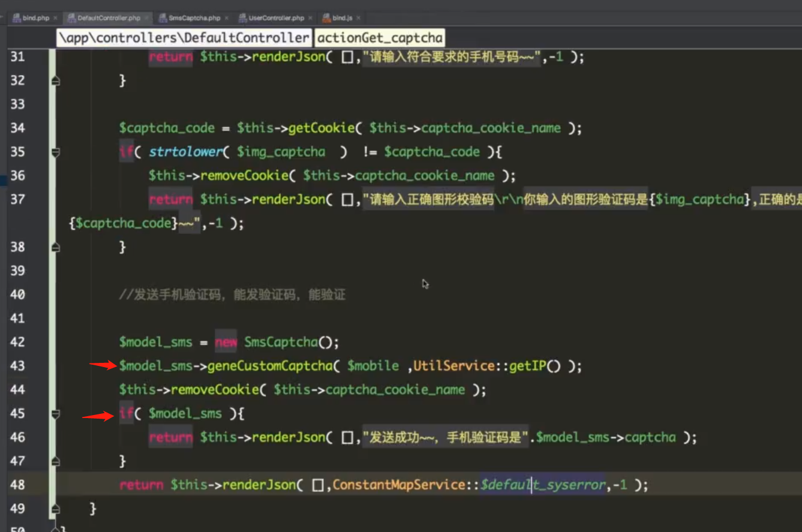Click removeCookie on line 44
The image size is (802, 532).
tap(215, 390)
